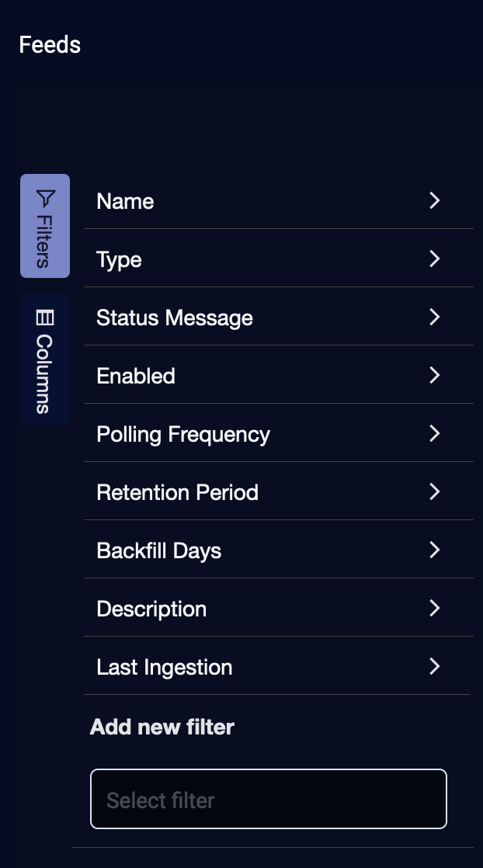Open the Status Message filter arrow
The width and height of the screenshot is (483, 868).
434,318
